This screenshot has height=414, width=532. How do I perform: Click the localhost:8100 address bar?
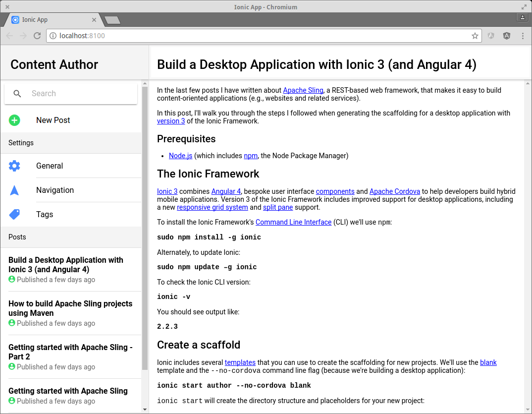coord(264,36)
